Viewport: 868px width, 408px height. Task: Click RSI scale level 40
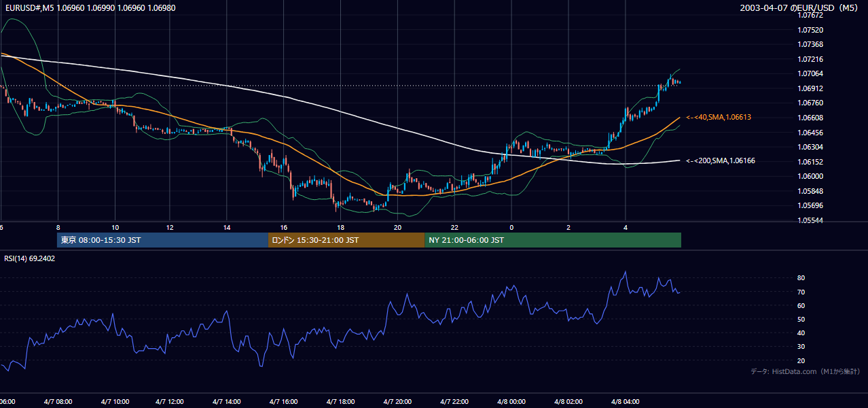pyautogui.click(x=801, y=333)
